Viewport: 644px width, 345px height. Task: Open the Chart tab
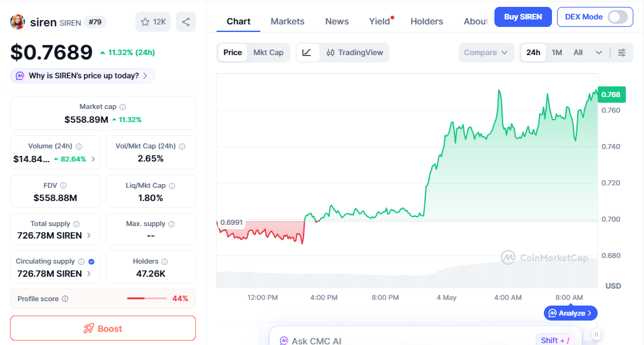(238, 21)
